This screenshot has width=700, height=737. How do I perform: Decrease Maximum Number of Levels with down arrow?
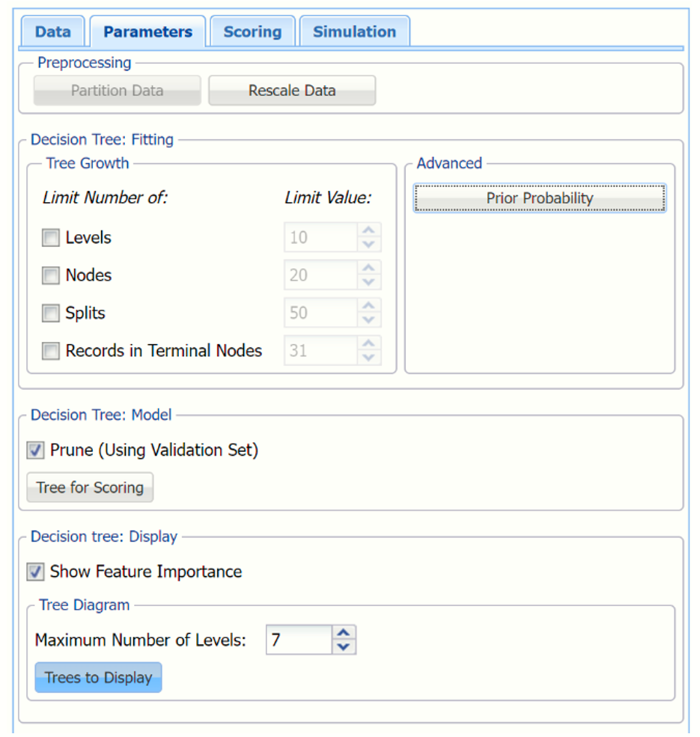(344, 647)
